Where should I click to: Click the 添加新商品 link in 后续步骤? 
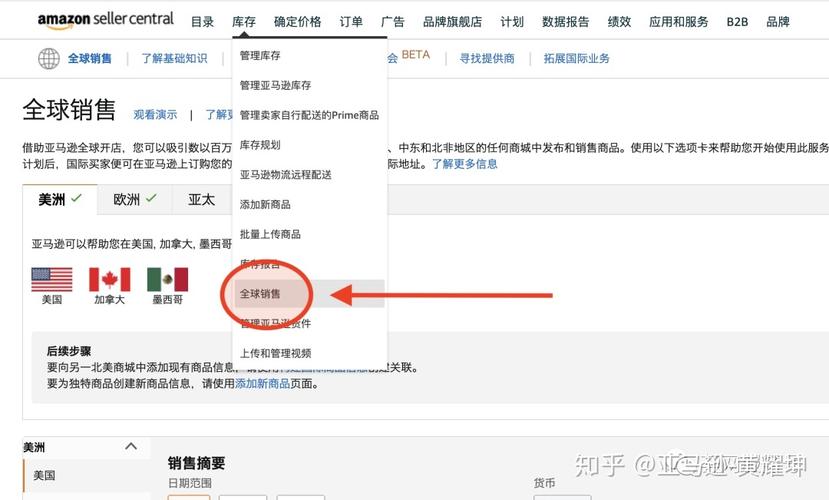262,384
